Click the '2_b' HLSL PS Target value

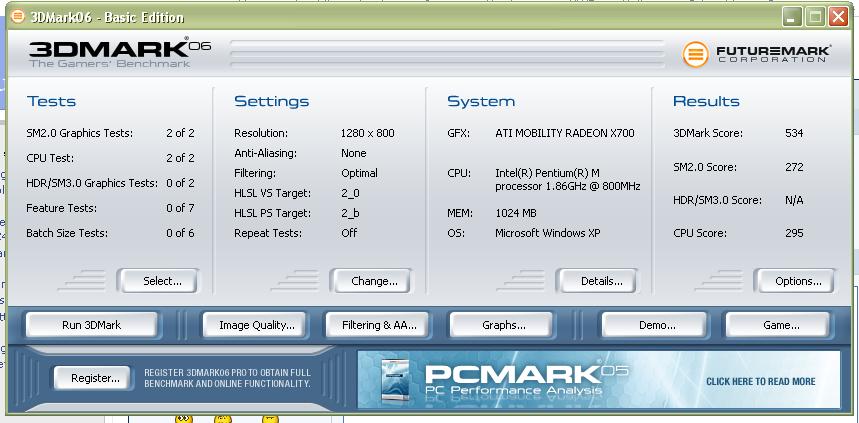(350, 213)
